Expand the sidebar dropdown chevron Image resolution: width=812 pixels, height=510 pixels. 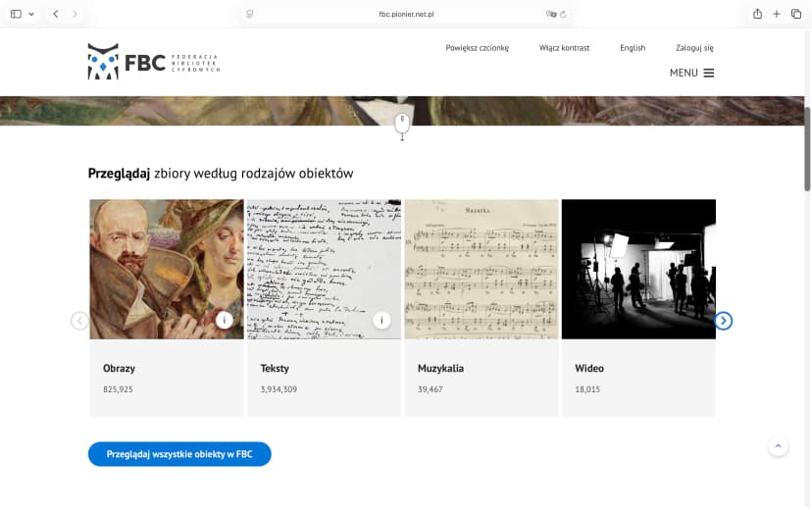point(31,14)
